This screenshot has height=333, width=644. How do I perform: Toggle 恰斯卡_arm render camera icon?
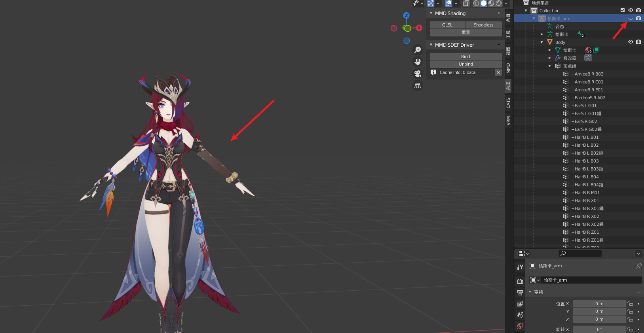point(638,18)
